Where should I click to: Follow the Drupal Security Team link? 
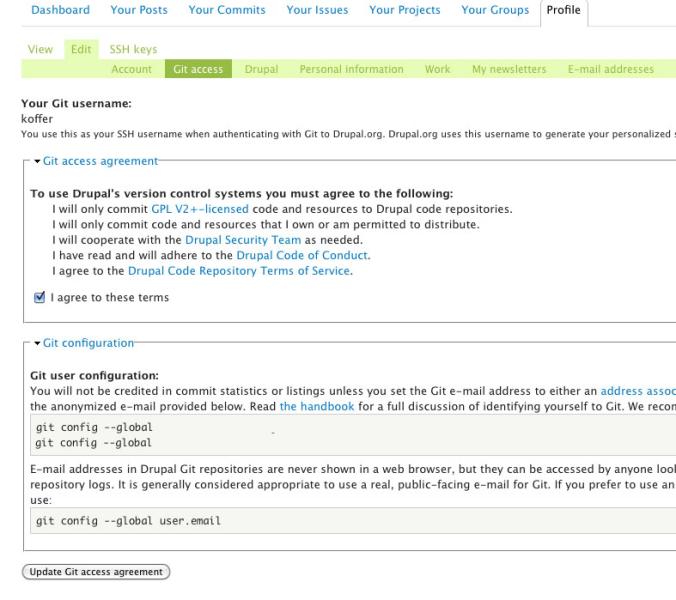243,240
